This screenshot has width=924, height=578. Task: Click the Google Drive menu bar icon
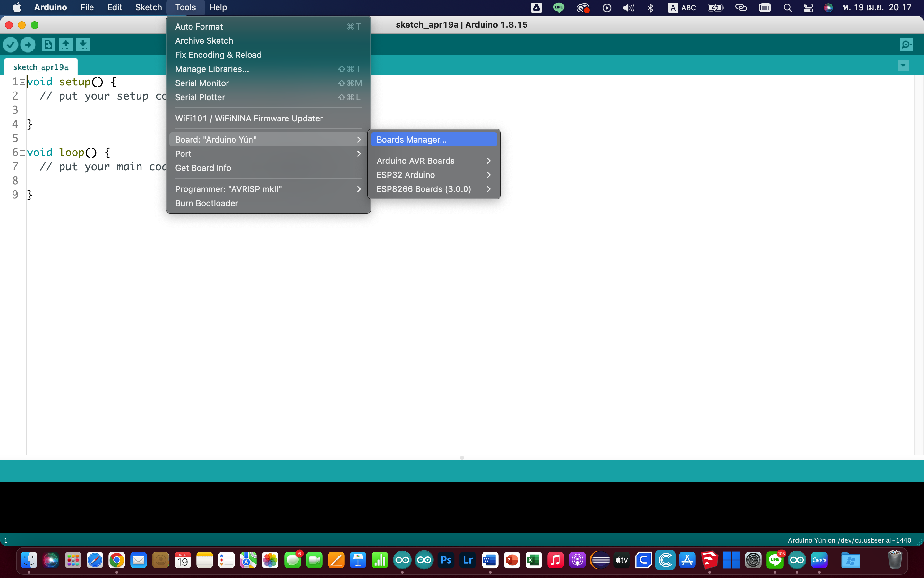536,8
